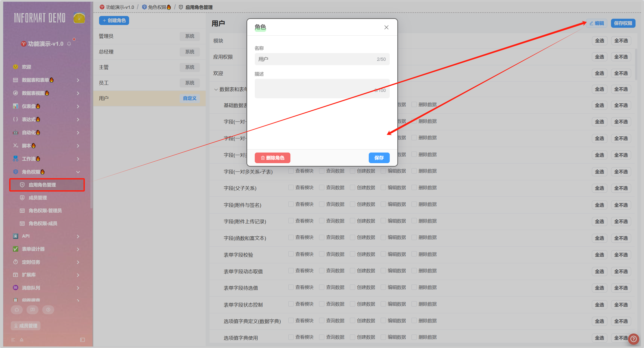Check 查看模块 for 字段(父子关系)

coord(291,188)
